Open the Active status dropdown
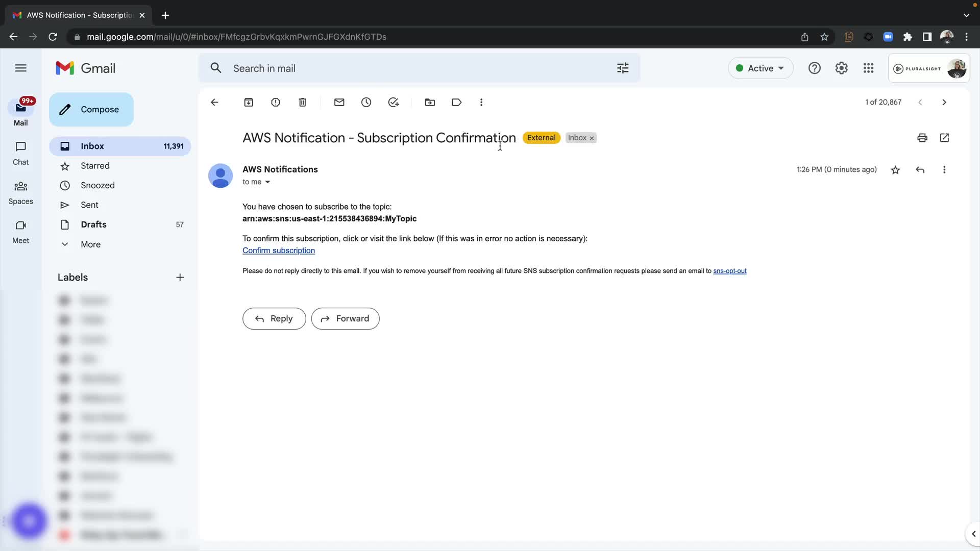Image resolution: width=980 pixels, height=551 pixels. (761, 68)
